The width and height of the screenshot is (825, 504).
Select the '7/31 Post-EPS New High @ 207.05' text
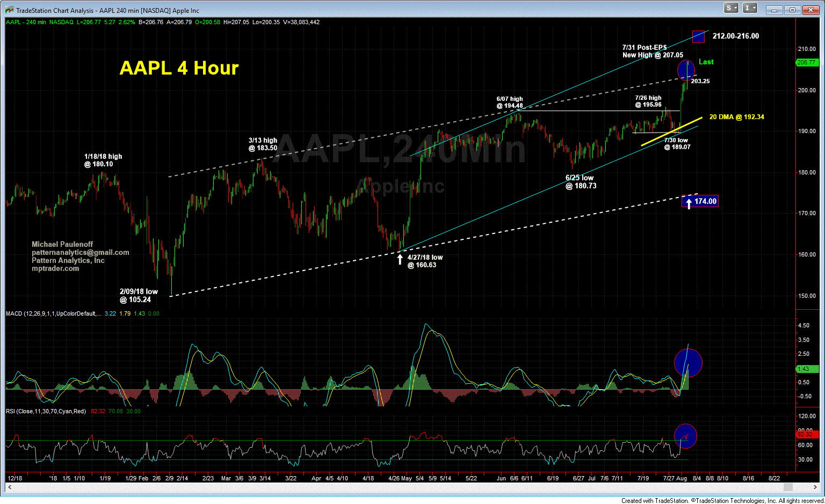coord(653,52)
